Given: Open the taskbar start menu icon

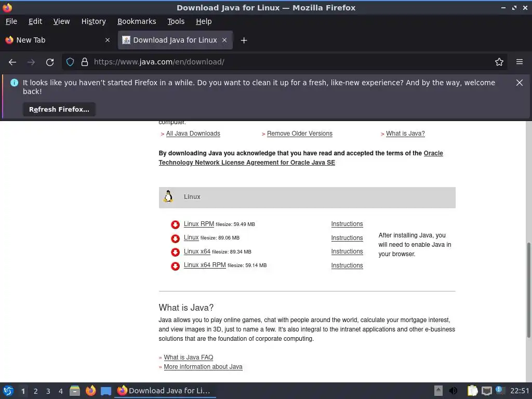Looking at the screenshot, I should (x=8, y=391).
